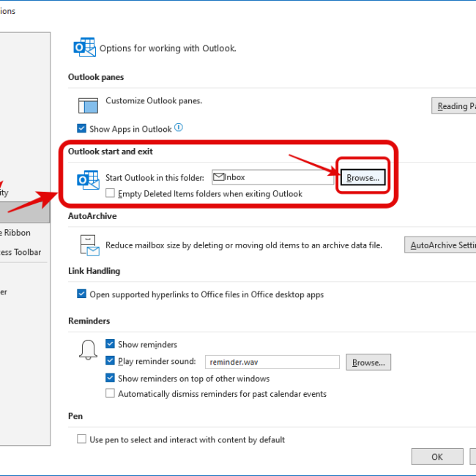The height and width of the screenshot is (476, 476).
Task: Enable Use pen to select by default
Action: pyautogui.click(x=81, y=439)
